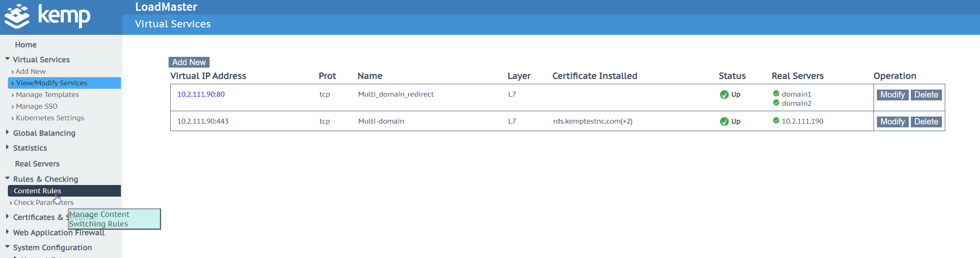Open Real Servers page in sidebar
This screenshot has height=258, width=980.
tap(37, 164)
